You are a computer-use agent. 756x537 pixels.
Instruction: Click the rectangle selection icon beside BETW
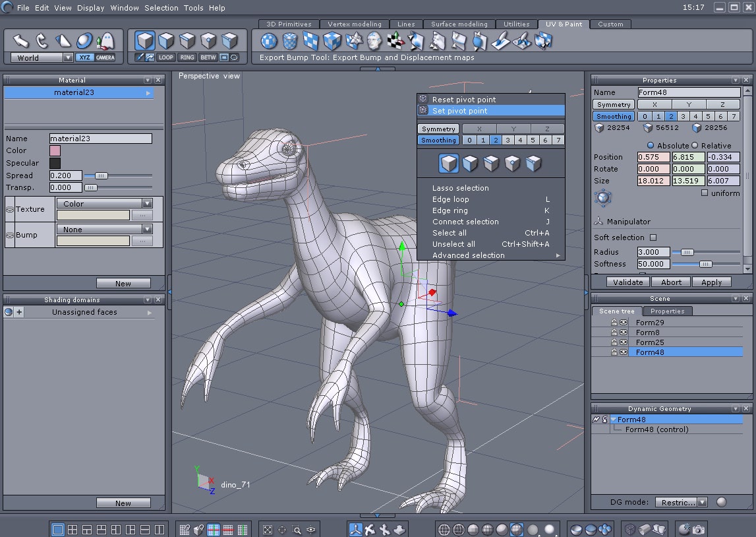point(223,57)
